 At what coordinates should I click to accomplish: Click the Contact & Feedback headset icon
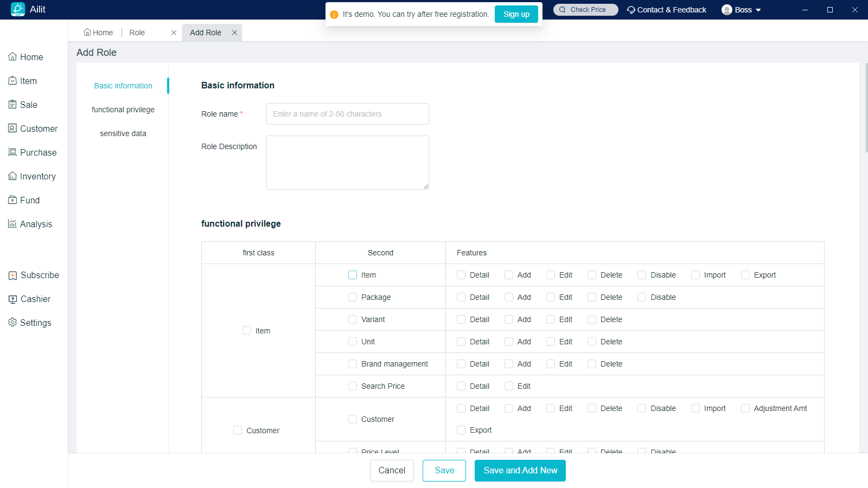pos(631,10)
